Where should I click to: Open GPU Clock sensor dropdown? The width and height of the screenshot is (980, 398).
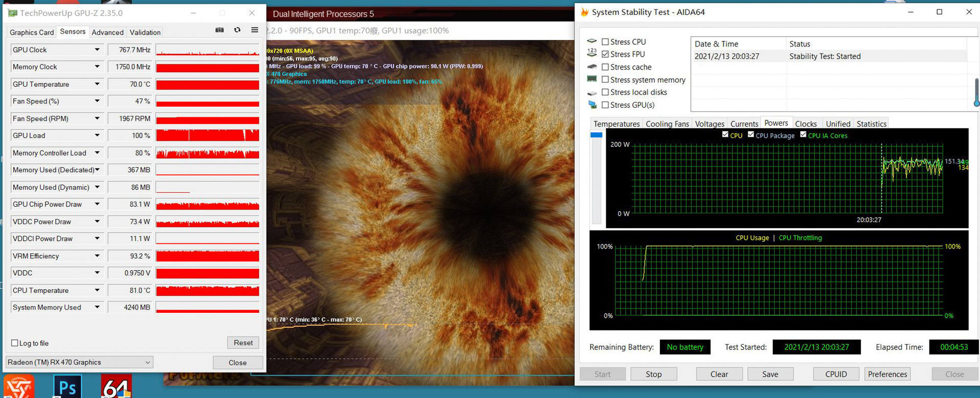97,49
